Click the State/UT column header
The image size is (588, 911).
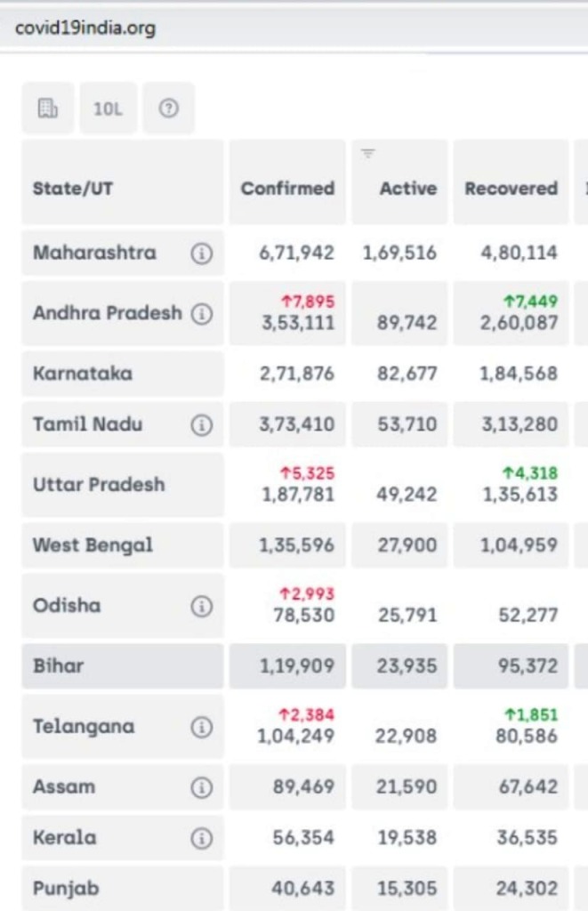73,189
